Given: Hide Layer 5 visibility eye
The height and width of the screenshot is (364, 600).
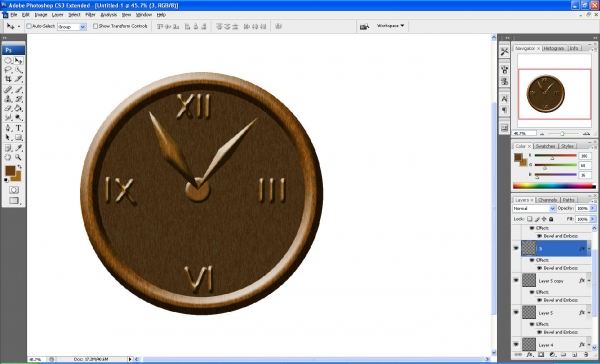Looking at the screenshot, I should pos(516,313).
